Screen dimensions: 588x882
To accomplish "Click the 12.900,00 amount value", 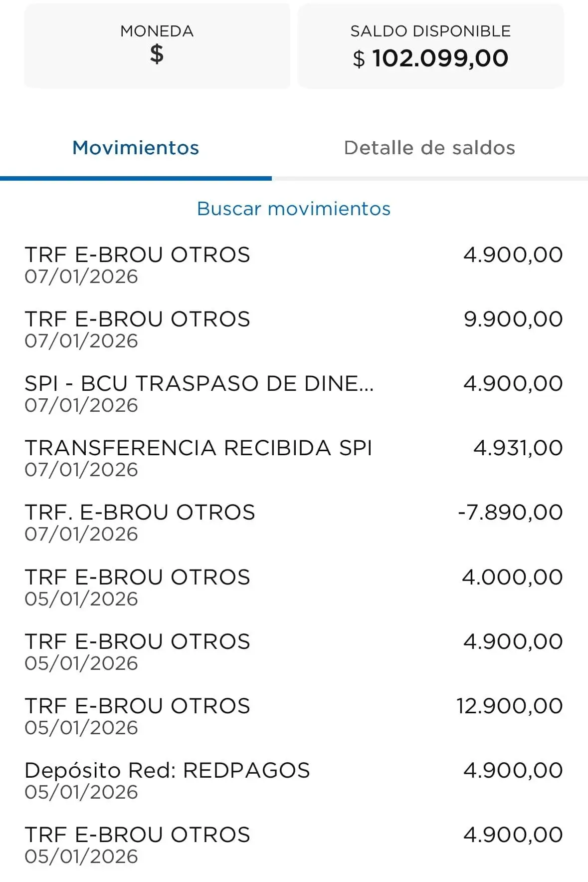I will click(509, 706).
